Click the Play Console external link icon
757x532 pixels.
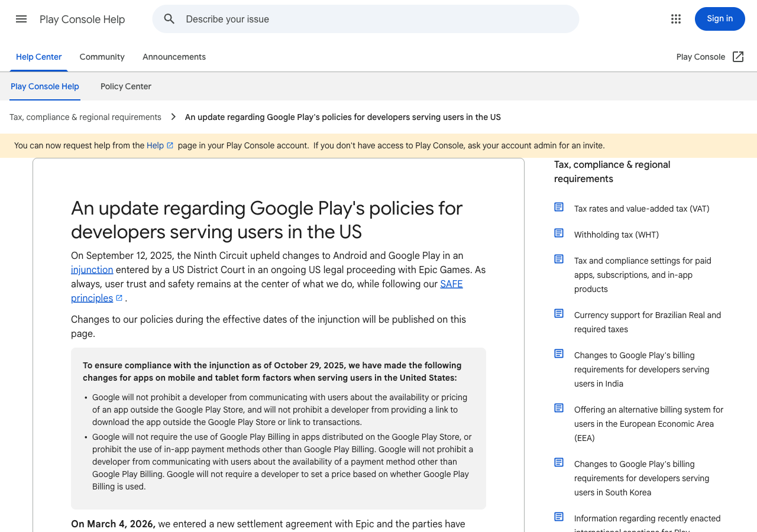pyautogui.click(x=738, y=57)
